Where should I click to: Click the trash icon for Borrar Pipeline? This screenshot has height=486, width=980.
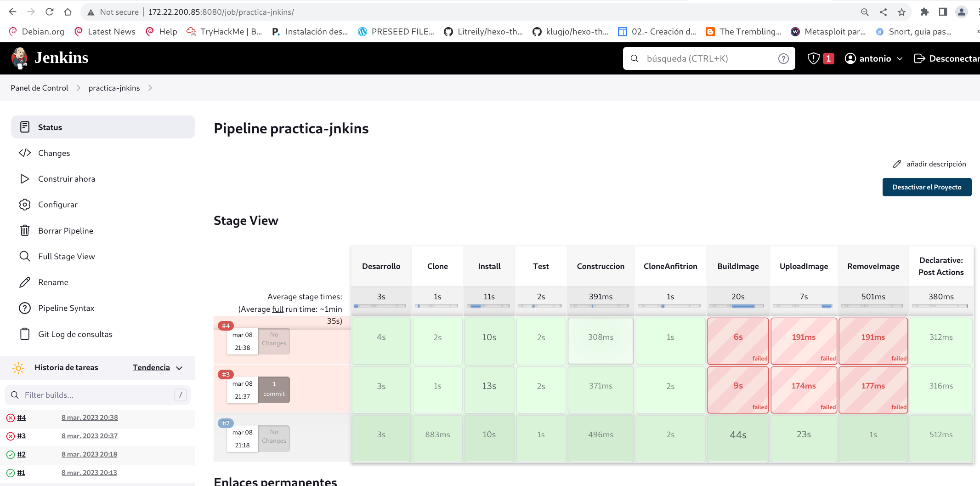tap(25, 230)
